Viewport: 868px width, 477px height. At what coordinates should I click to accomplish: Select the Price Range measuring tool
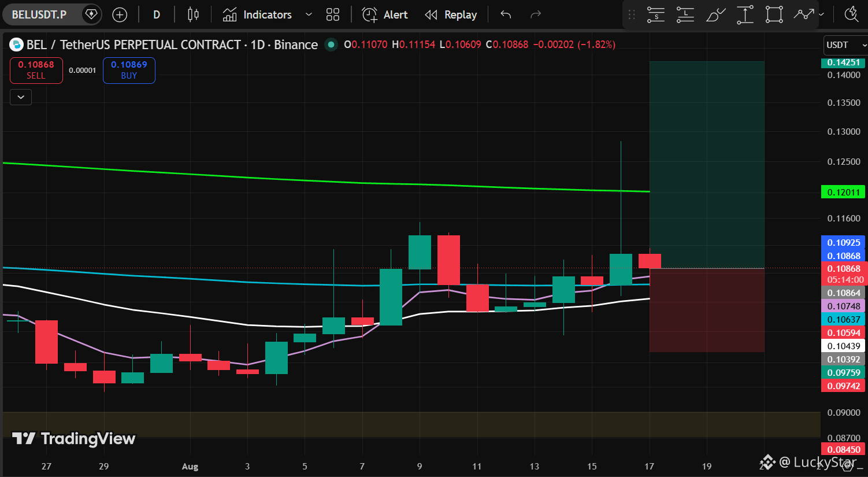pos(745,14)
